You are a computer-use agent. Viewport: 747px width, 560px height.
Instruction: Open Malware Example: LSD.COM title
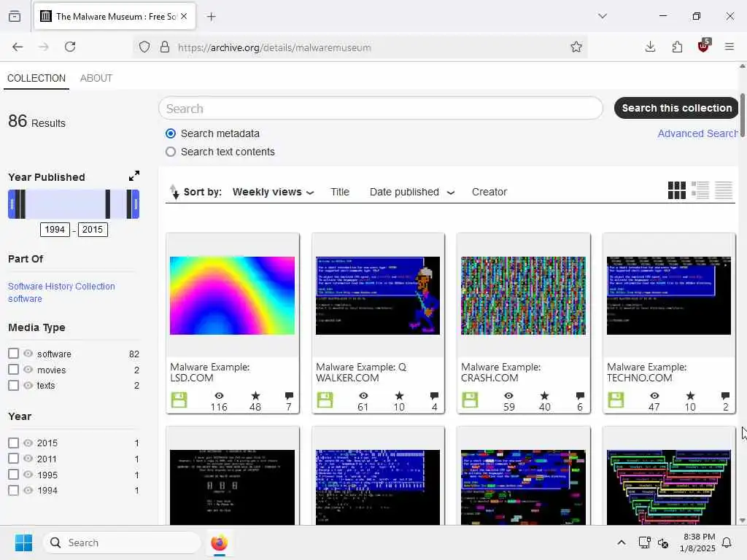(x=209, y=373)
